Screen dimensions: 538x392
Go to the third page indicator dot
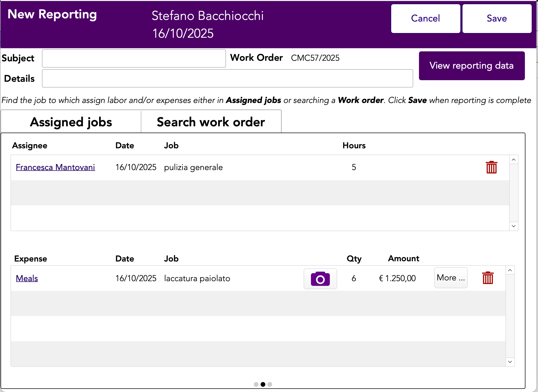[270, 384]
